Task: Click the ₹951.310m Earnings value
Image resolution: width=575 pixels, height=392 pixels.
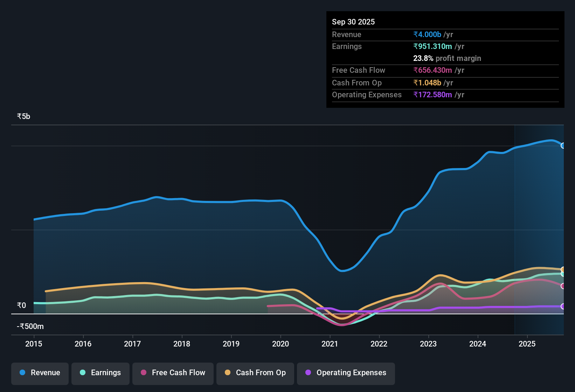Action: [433, 46]
